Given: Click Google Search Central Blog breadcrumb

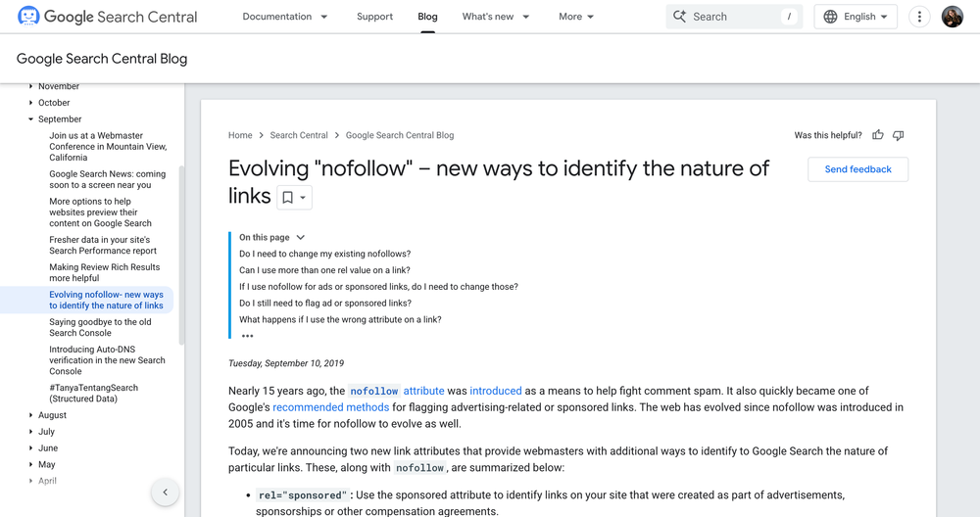Looking at the screenshot, I should point(400,135).
